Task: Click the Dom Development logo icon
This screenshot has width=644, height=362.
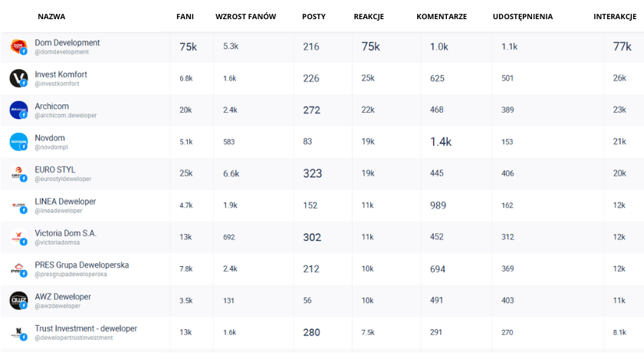Action: tap(18, 47)
